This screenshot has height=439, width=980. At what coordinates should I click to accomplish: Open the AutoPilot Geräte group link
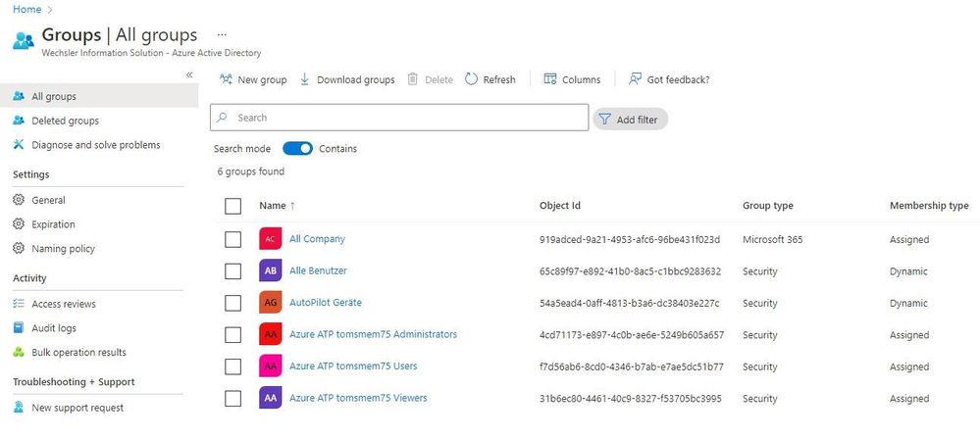(325, 302)
